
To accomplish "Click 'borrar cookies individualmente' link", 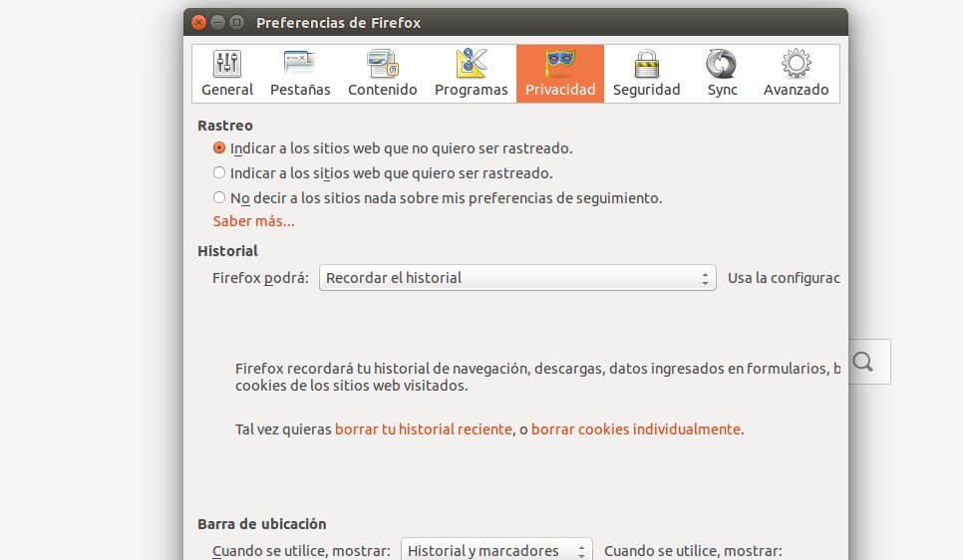I will point(635,429).
